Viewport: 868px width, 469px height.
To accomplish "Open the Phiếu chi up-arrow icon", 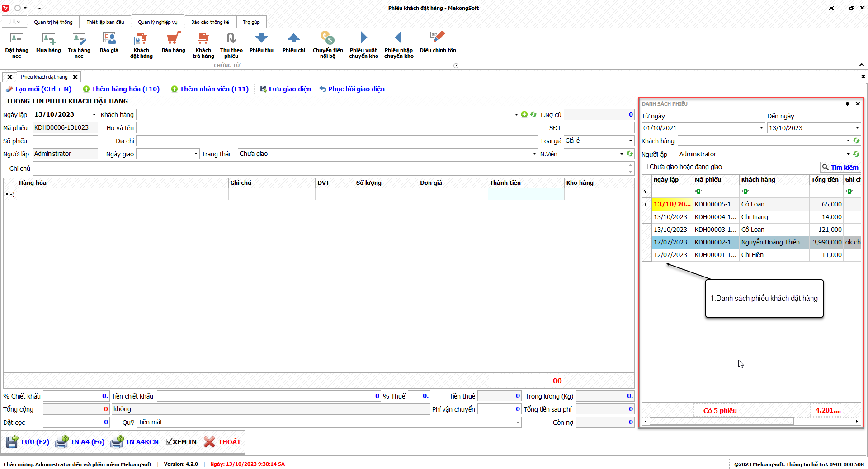I will 293,39.
